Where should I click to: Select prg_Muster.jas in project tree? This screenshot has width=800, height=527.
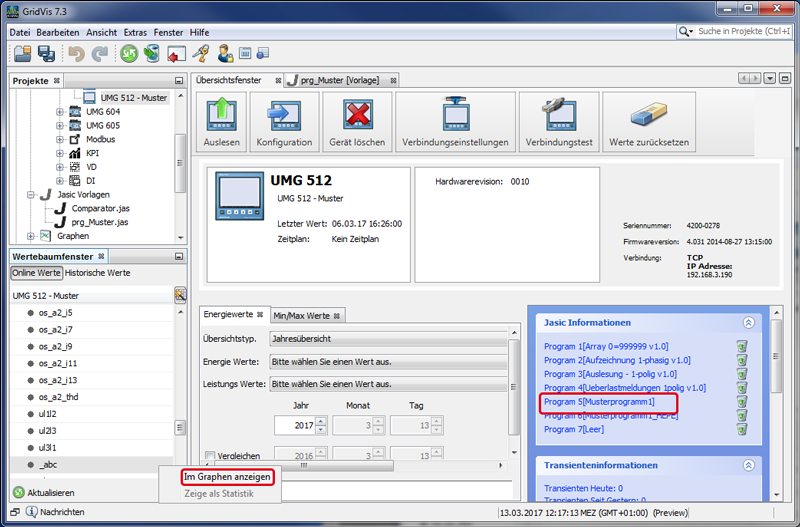click(99, 222)
